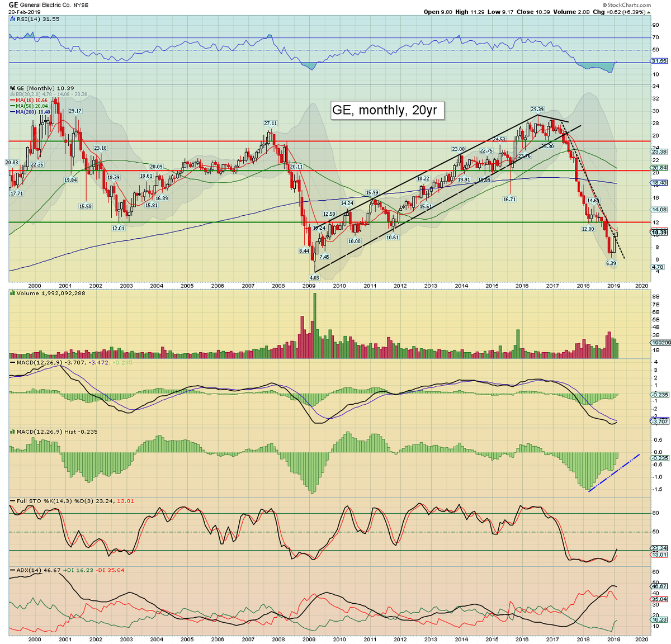Viewport: 671px width, 644px height.
Task: Click the 15.99 price label near 2011
Action: pyautogui.click(x=372, y=193)
